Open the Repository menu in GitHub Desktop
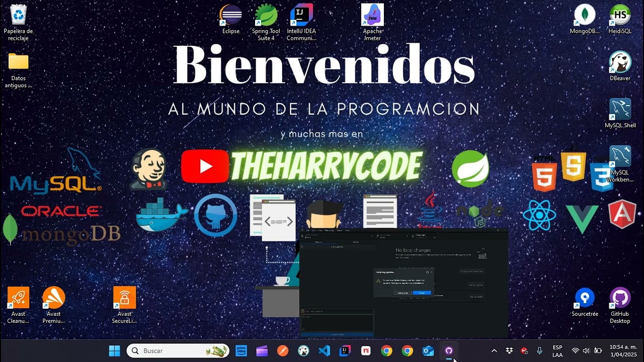Viewport: 644px width, 362px height. [x=330, y=230]
